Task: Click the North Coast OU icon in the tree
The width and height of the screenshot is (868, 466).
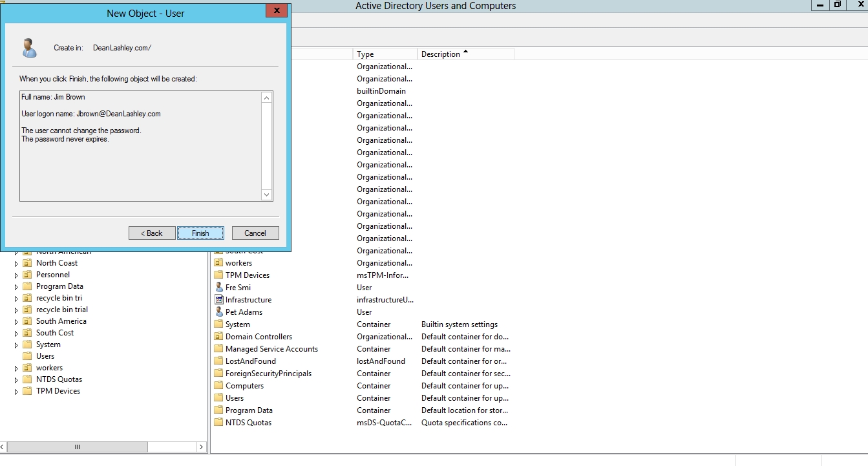Action: click(x=27, y=263)
